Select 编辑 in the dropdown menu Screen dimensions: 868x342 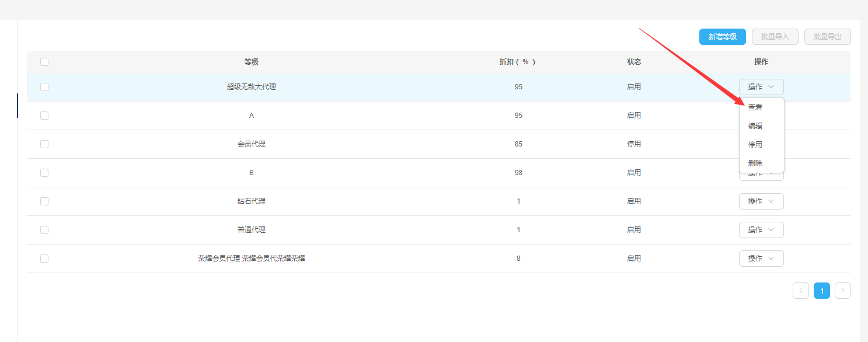pos(755,126)
